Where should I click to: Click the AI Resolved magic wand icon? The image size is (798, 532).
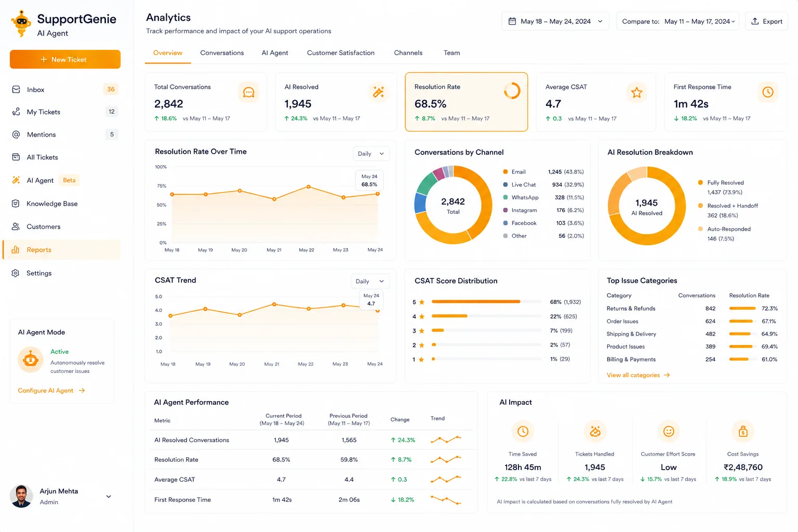coord(379,92)
